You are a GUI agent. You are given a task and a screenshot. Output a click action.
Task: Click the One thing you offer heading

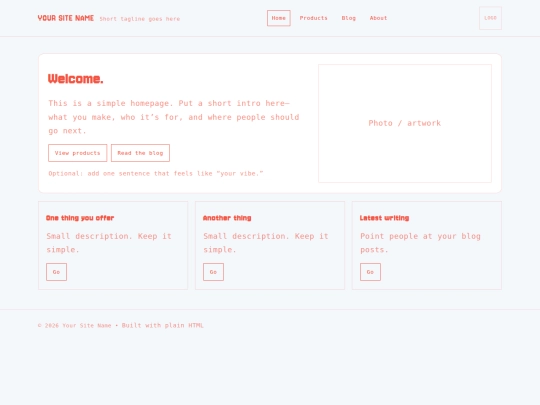pyautogui.click(x=80, y=218)
